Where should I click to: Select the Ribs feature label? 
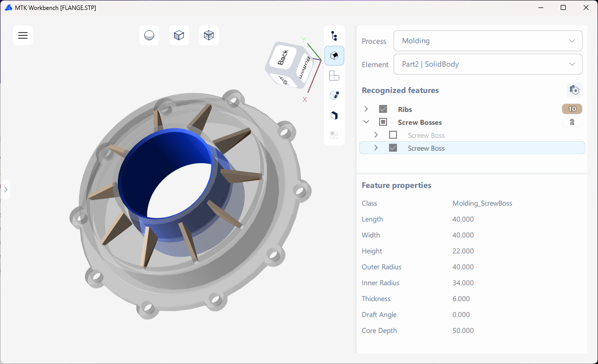[405, 109]
